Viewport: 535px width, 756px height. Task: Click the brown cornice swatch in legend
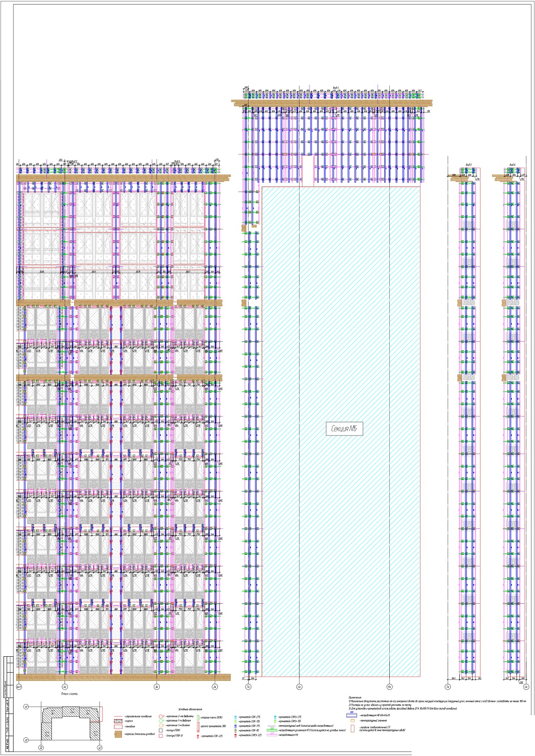click(x=117, y=734)
